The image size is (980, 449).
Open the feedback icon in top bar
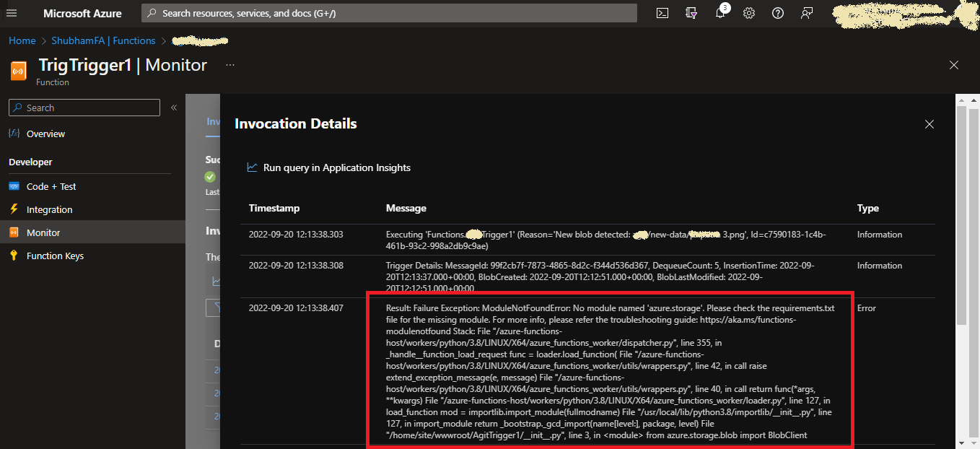807,13
